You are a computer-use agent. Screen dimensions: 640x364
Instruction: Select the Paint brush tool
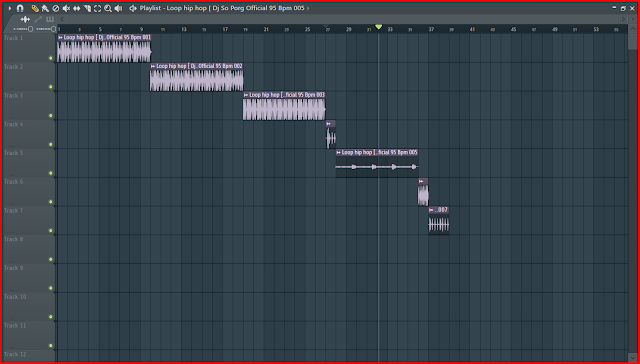45,8
